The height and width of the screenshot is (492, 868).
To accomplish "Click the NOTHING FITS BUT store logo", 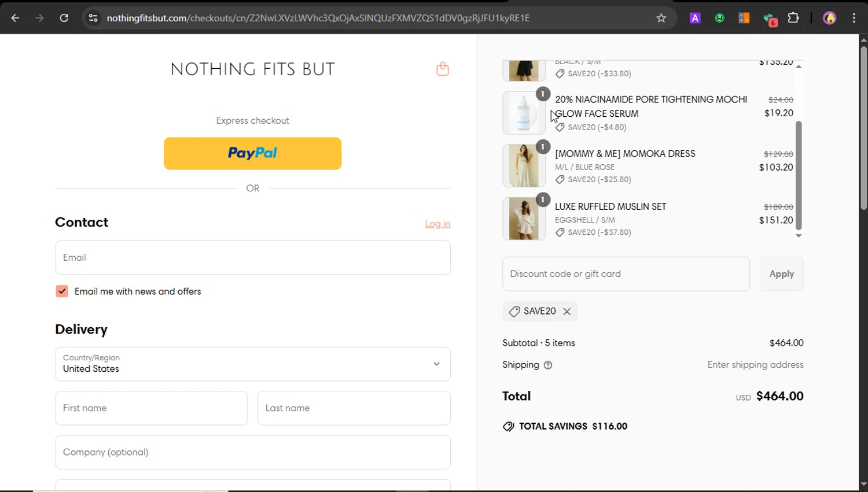I will click(x=253, y=69).
